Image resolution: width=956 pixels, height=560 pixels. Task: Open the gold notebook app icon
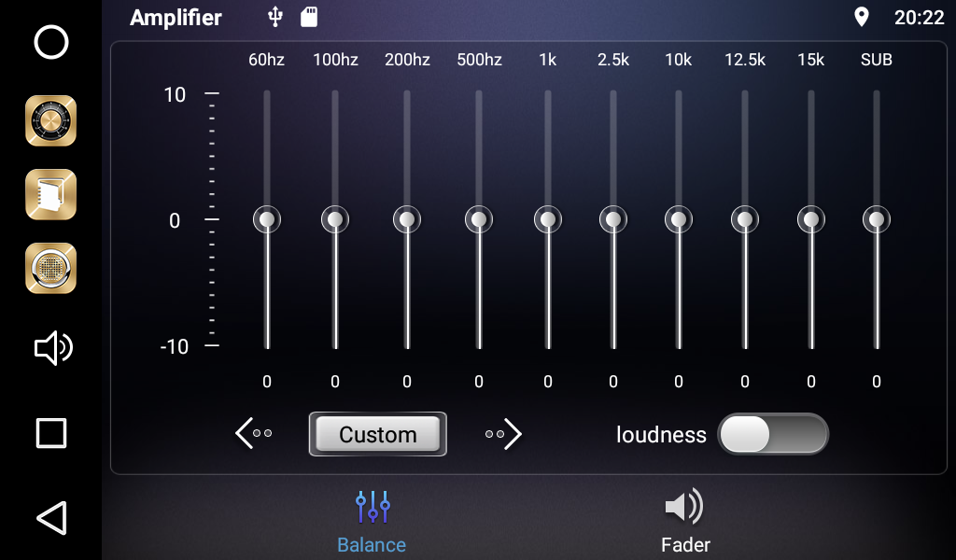point(50,194)
